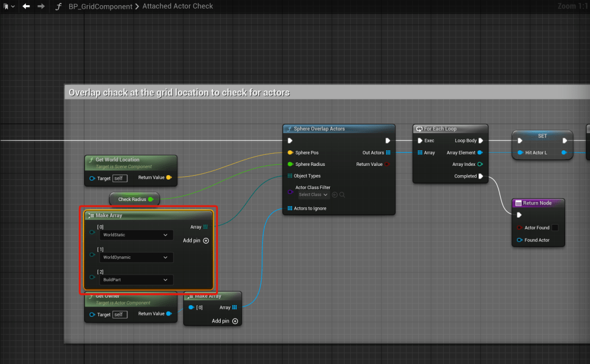This screenshot has width=590, height=364.
Task: Open the WorldDynamic object type dropdown
Action: coord(137,257)
